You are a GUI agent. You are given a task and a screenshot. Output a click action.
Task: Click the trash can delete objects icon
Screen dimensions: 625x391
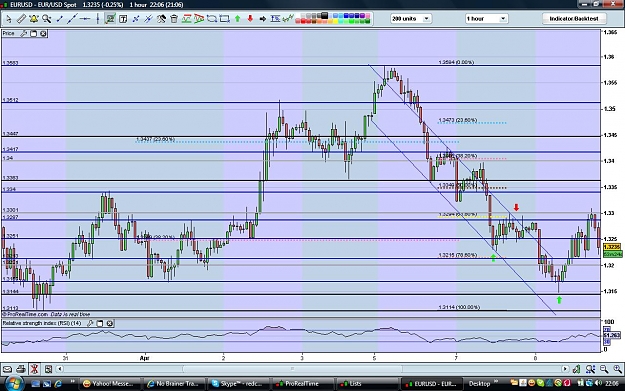point(174,19)
